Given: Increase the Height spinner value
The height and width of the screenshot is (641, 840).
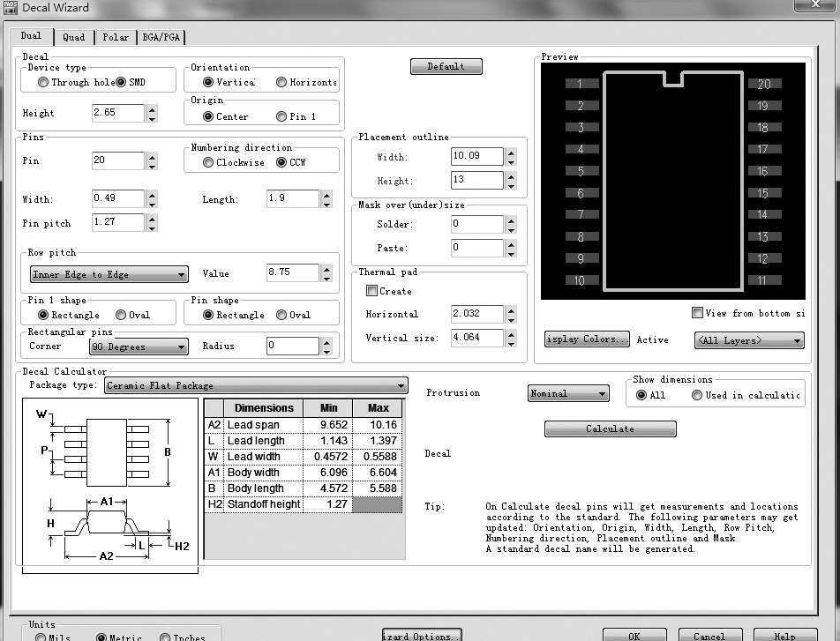Looking at the screenshot, I should tap(152, 108).
